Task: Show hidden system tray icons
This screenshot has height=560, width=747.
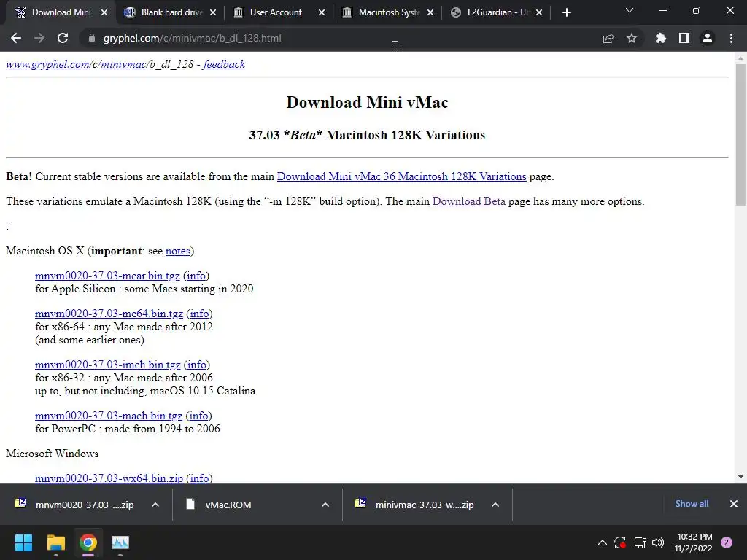Action: coord(602,542)
